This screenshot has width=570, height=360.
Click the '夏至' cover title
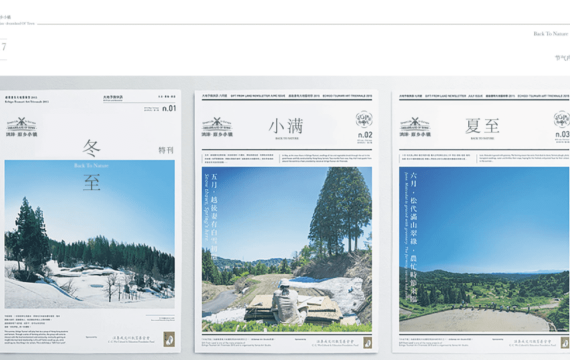pos(482,126)
